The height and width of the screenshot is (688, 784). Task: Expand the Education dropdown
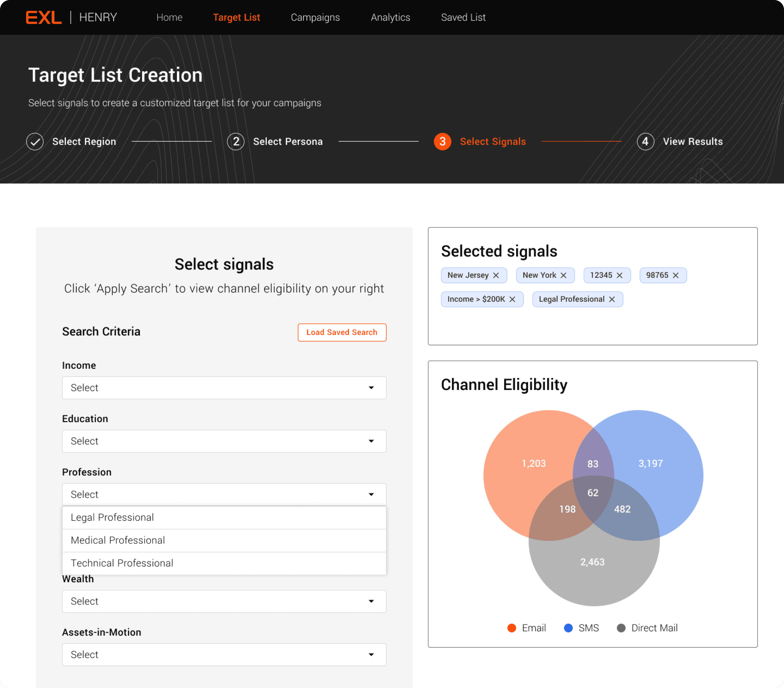224,441
